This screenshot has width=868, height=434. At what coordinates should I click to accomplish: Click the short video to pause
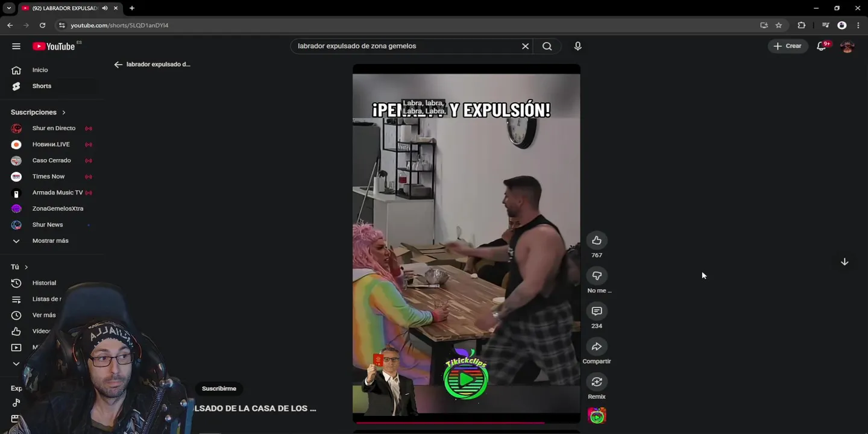[x=467, y=244]
